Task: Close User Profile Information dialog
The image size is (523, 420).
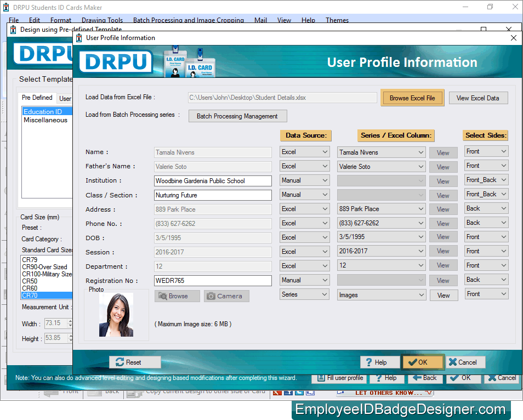Action: (514, 38)
